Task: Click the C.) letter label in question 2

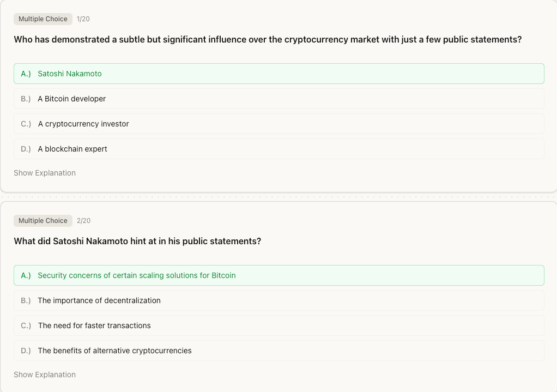Action: [x=25, y=325]
